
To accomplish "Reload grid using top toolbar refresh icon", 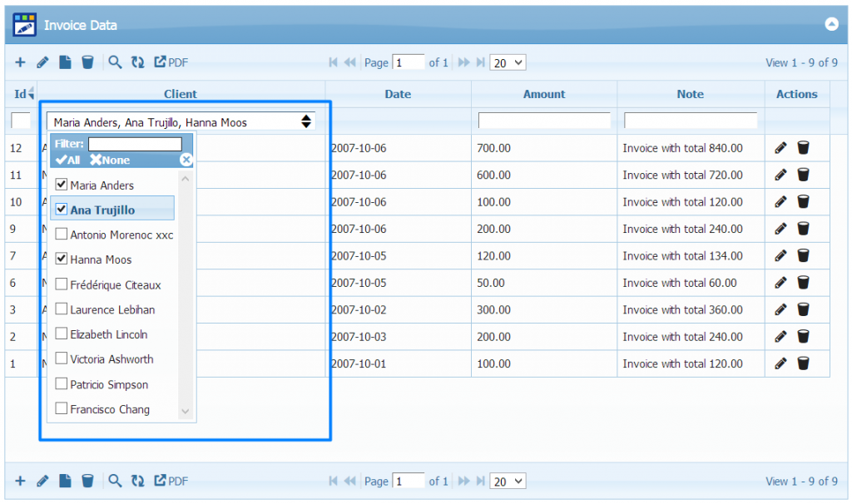I will tap(138, 62).
